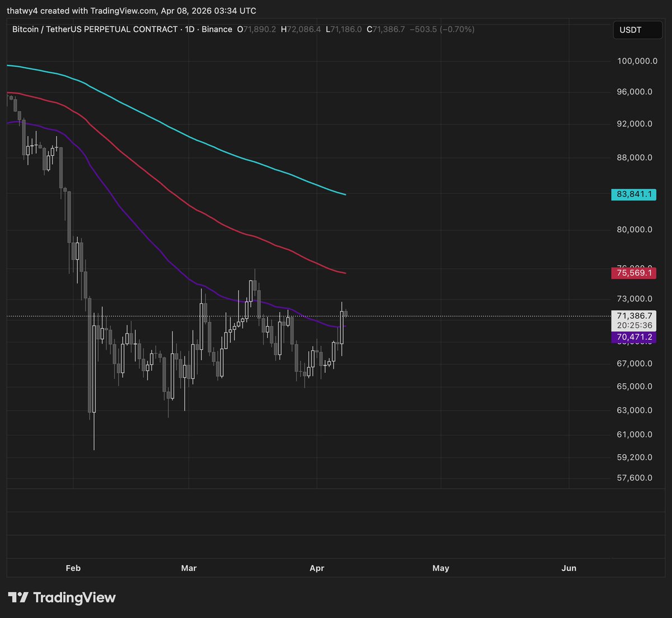Click the −503.5 (−0.70%) change value
The width and height of the screenshot is (672, 618).
coord(442,29)
